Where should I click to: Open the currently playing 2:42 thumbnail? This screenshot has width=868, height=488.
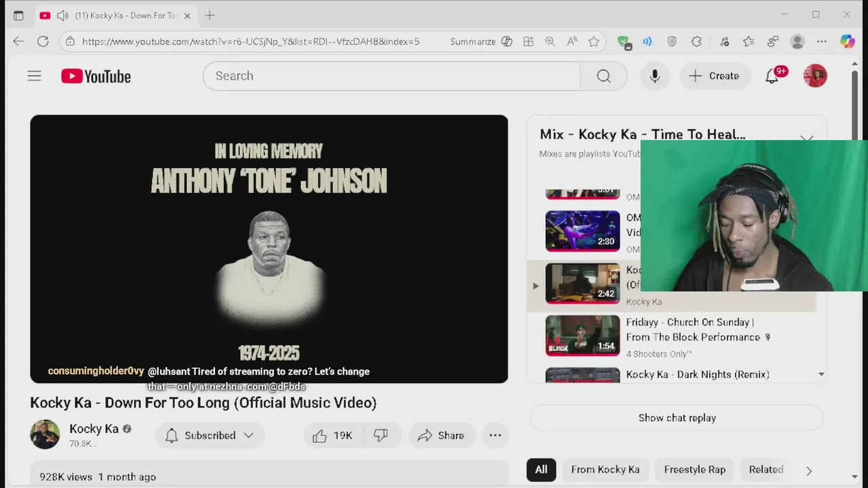pos(583,283)
